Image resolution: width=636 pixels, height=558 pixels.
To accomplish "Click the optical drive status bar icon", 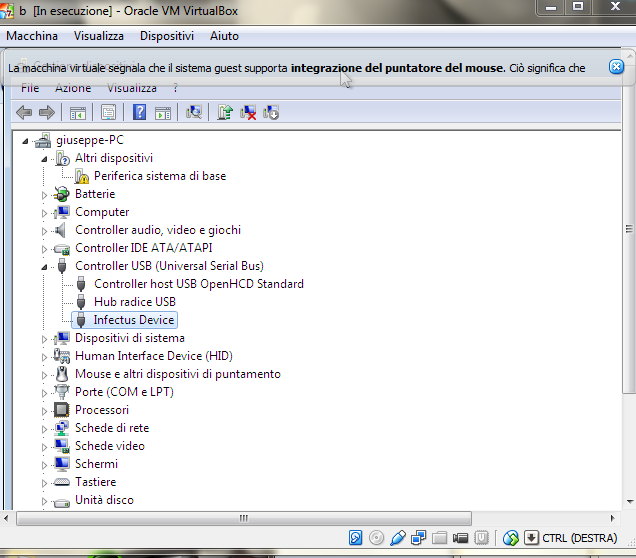I will click(x=376, y=538).
